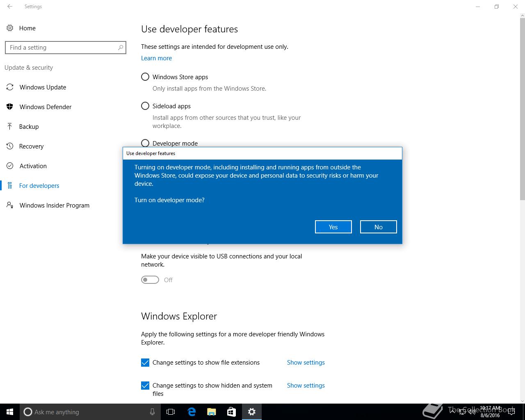Open the Action Center notification icon
525x420 pixels.
click(x=511, y=412)
